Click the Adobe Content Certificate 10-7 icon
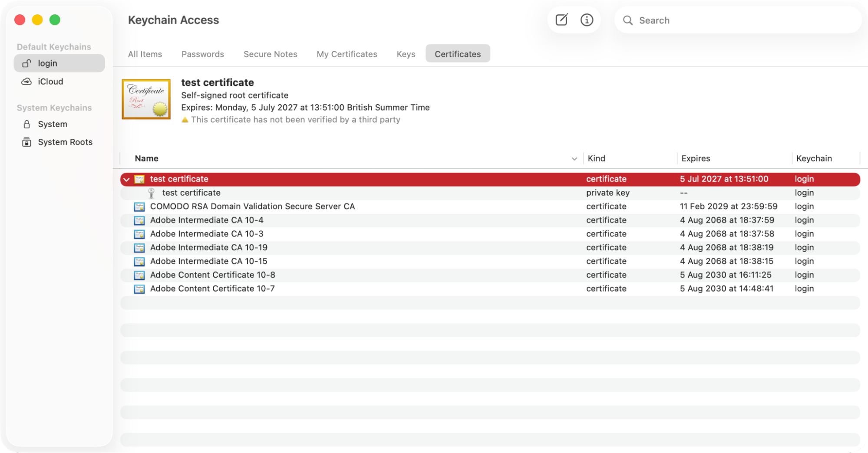The width and height of the screenshot is (868, 453). click(x=139, y=289)
